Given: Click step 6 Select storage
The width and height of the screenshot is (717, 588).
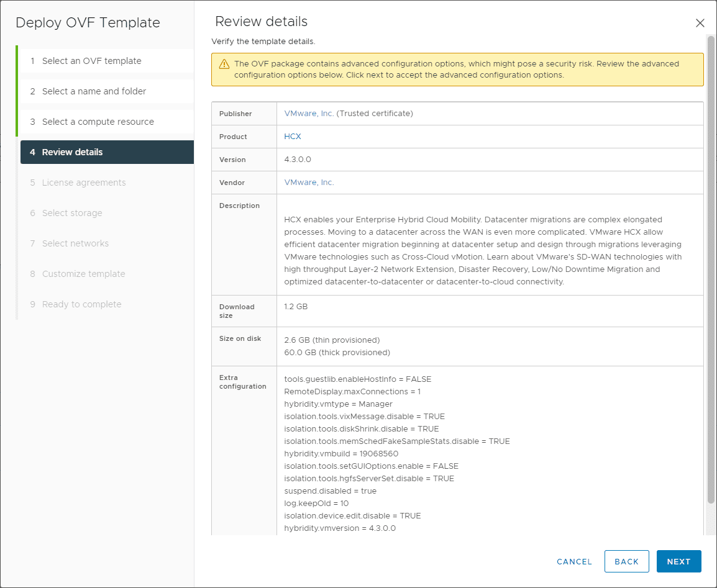Looking at the screenshot, I should [72, 213].
